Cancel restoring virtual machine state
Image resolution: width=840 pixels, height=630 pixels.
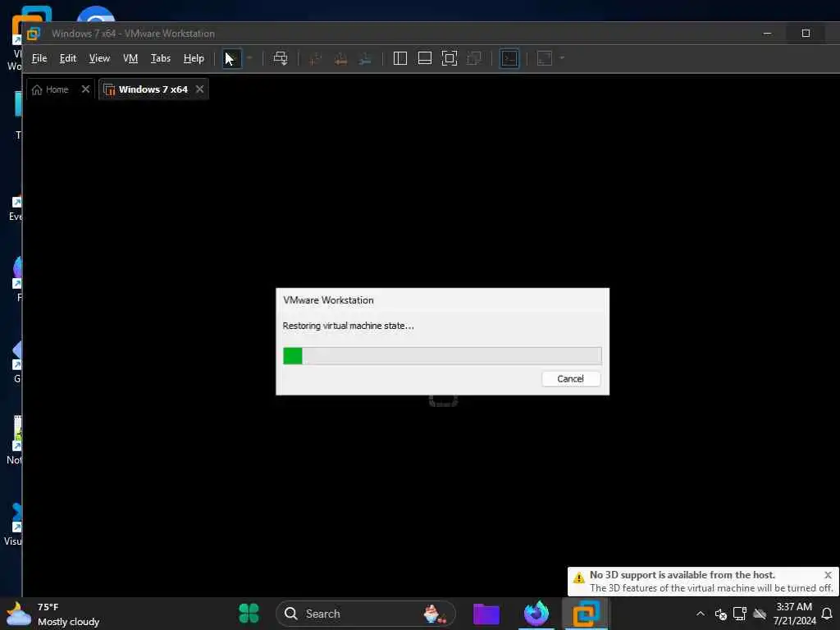[571, 379]
